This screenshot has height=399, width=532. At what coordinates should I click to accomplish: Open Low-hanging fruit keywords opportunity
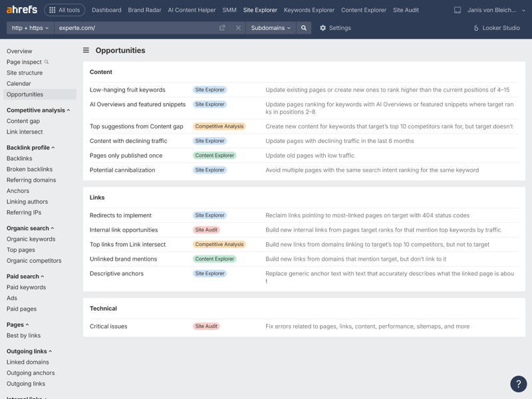point(128,90)
